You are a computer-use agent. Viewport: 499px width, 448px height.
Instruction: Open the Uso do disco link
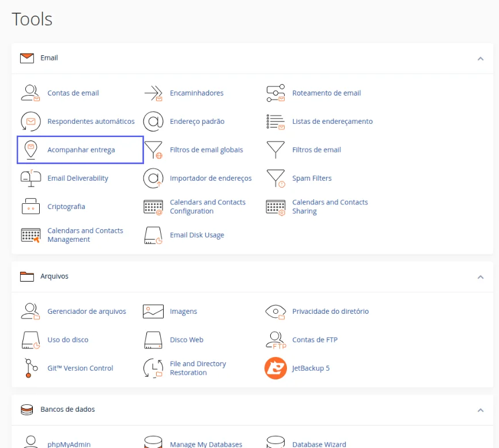point(68,340)
